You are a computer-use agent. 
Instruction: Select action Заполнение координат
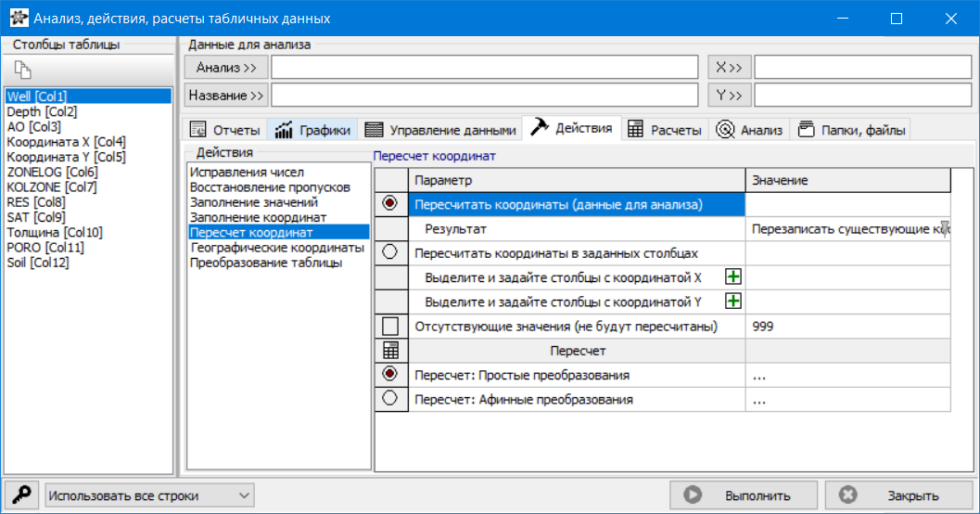click(x=258, y=217)
